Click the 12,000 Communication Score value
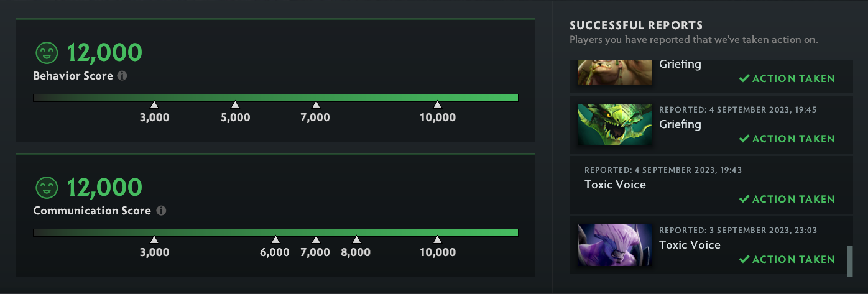The image size is (868, 294). [x=104, y=188]
